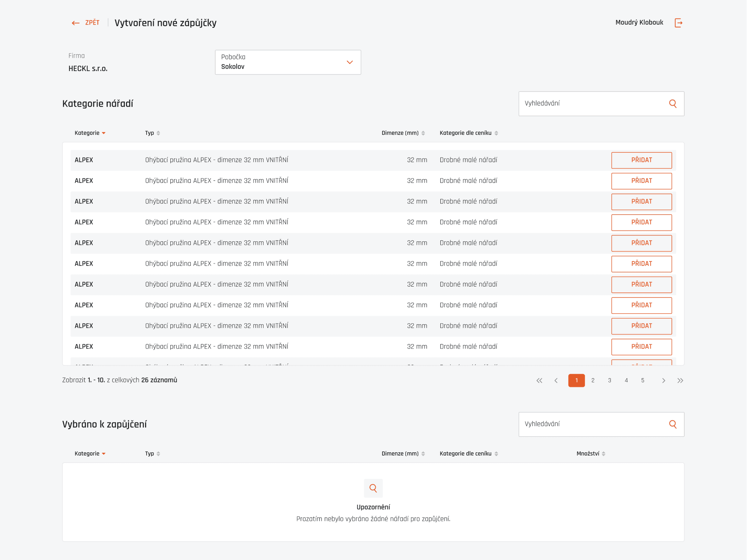Click search magnifier in Kategorie nářadí search box

673,104
